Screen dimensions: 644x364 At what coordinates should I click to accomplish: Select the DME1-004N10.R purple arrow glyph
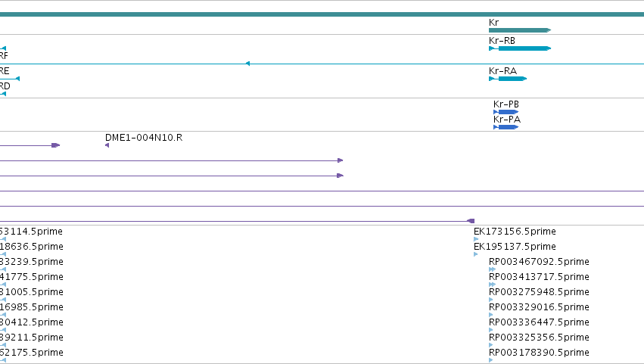(107, 145)
